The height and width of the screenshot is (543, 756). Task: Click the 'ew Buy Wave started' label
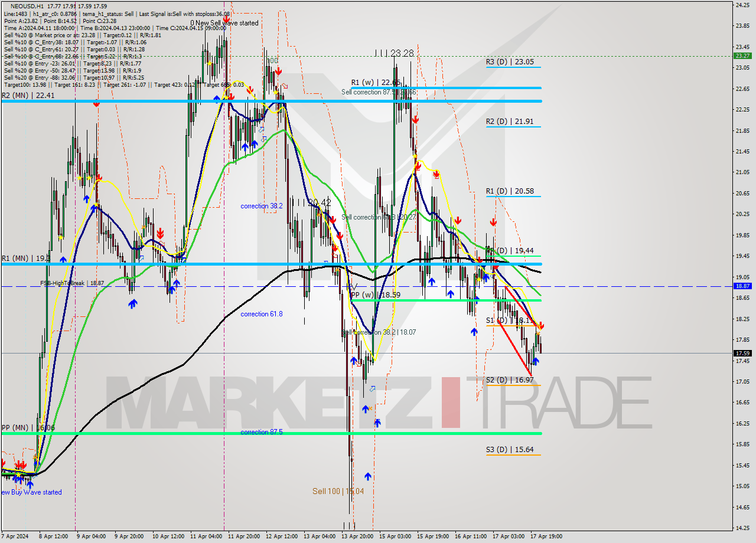tap(31, 492)
